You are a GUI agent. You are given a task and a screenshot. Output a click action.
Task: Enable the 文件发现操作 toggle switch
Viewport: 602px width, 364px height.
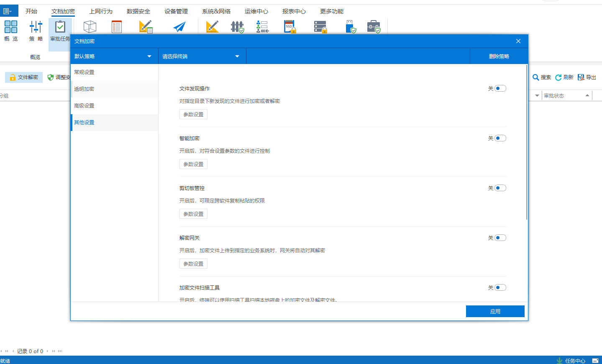500,88
